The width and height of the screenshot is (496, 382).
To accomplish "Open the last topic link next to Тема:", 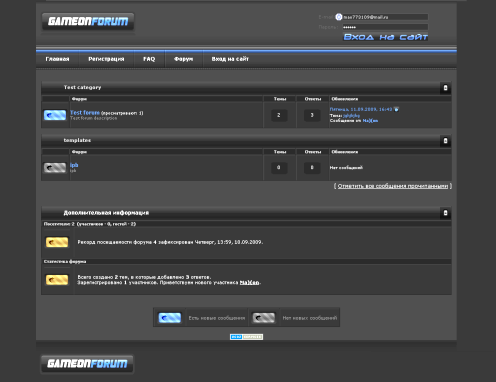I will click(x=352, y=115).
